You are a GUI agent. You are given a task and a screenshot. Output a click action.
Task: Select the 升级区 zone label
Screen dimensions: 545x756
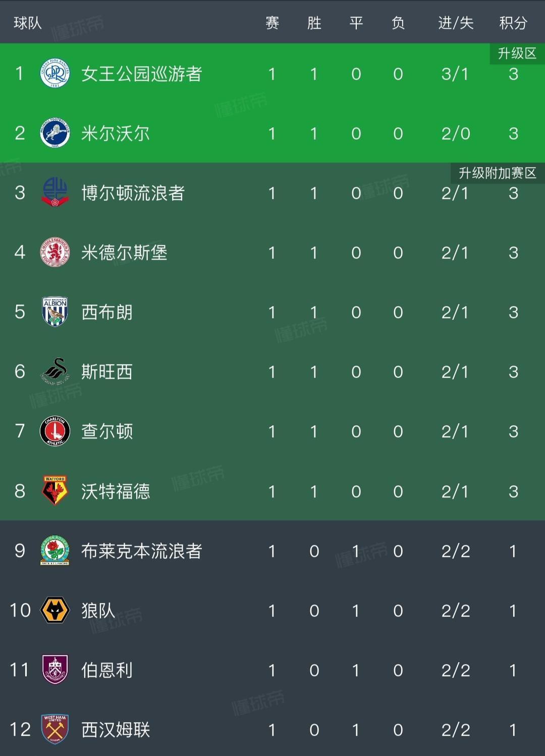pos(517,54)
